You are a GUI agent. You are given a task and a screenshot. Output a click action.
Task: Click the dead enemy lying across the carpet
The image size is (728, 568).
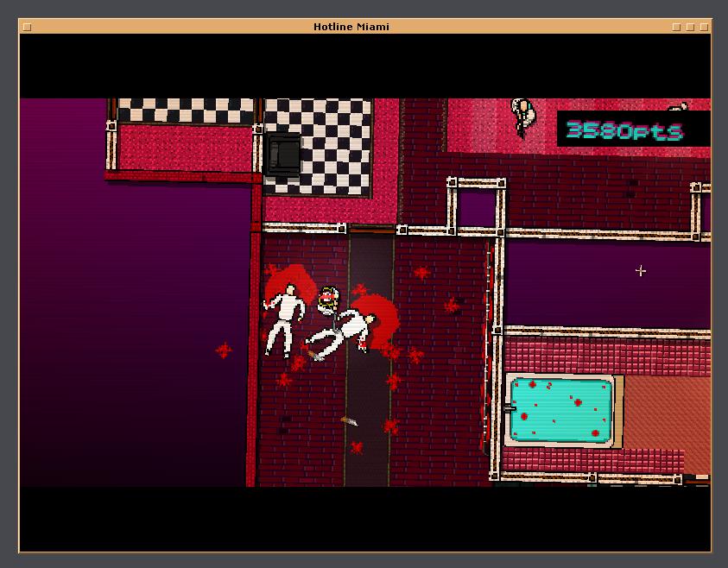[x=343, y=333]
